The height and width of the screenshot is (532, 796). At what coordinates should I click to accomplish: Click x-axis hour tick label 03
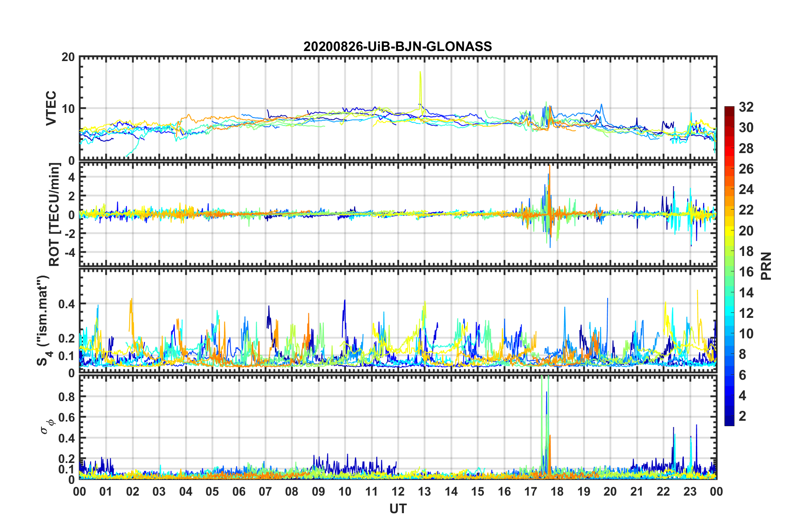[x=159, y=491]
